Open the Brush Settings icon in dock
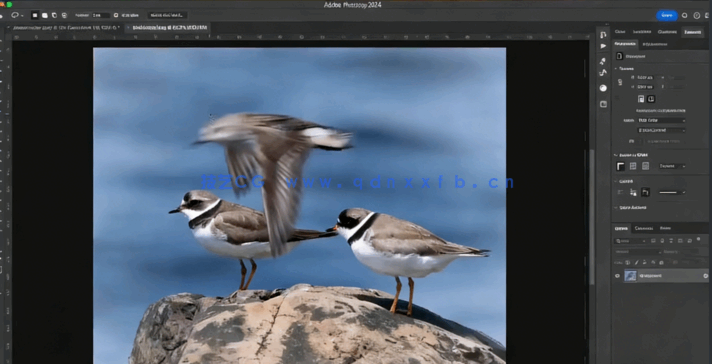 click(x=603, y=61)
